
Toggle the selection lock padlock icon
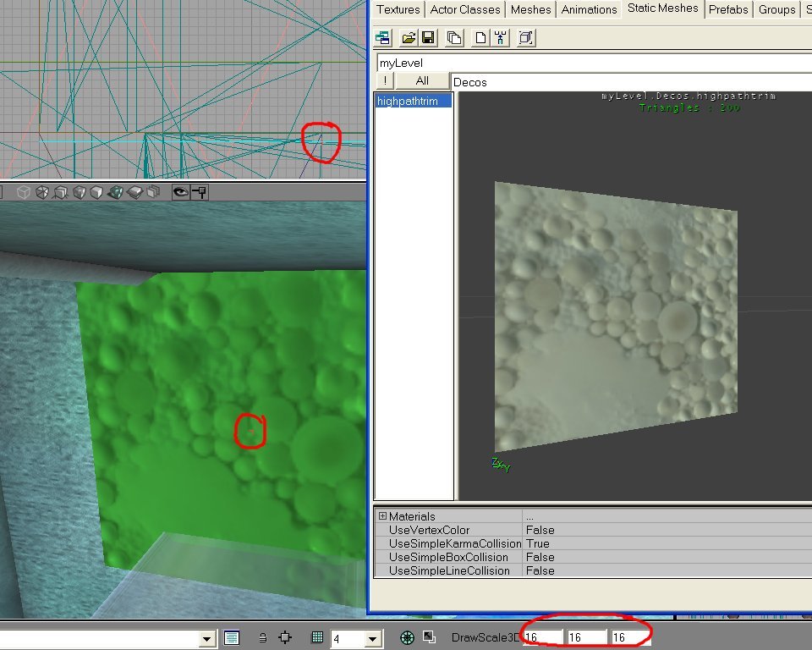pos(263,638)
